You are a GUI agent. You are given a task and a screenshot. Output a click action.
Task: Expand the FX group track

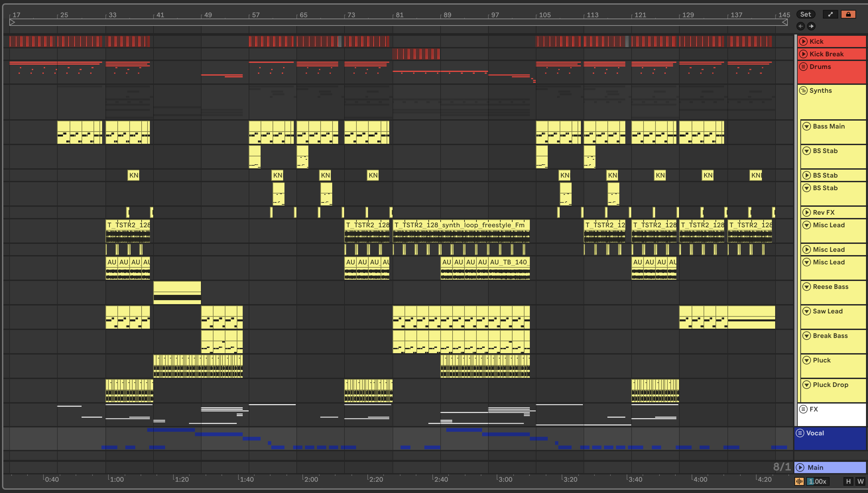click(803, 409)
